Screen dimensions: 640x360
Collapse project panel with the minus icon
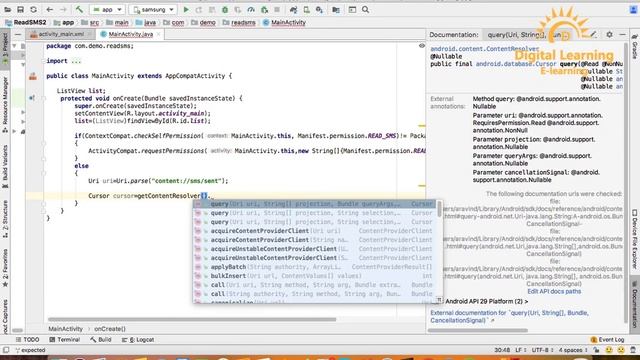click(18, 35)
